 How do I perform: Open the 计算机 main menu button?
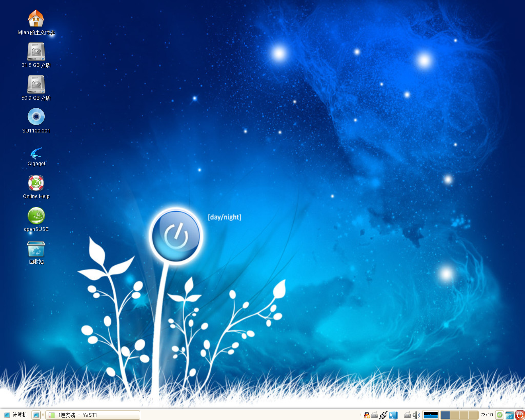tap(16, 415)
